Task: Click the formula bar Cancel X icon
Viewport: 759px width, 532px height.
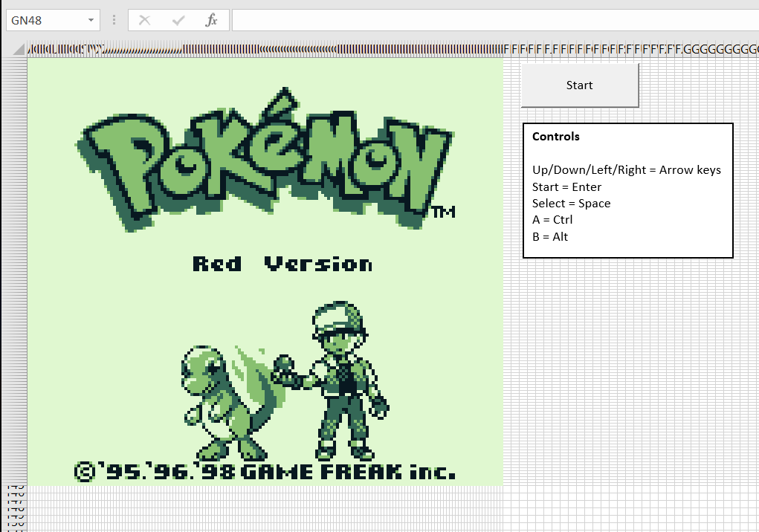Action: click(x=144, y=20)
